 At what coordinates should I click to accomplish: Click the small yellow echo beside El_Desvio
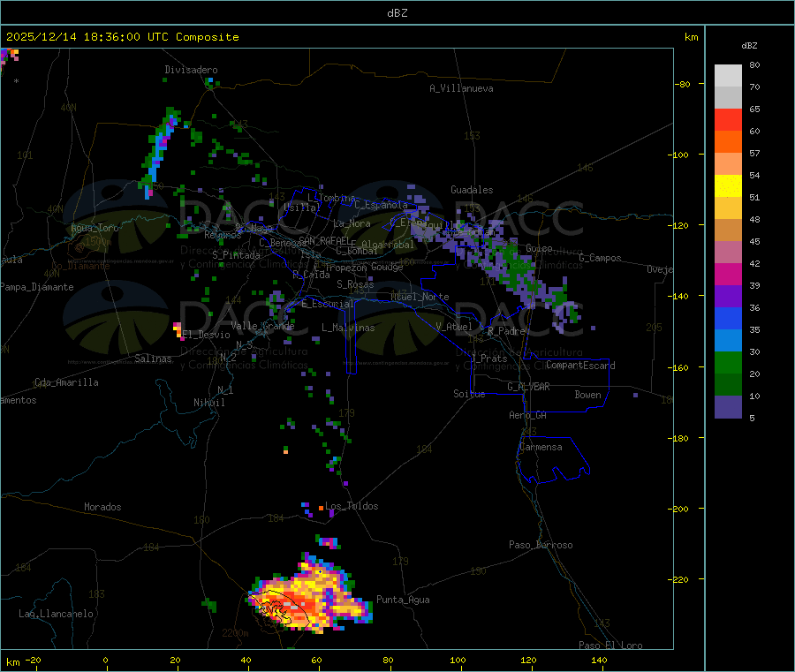pyautogui.click(x=178, y=330)
